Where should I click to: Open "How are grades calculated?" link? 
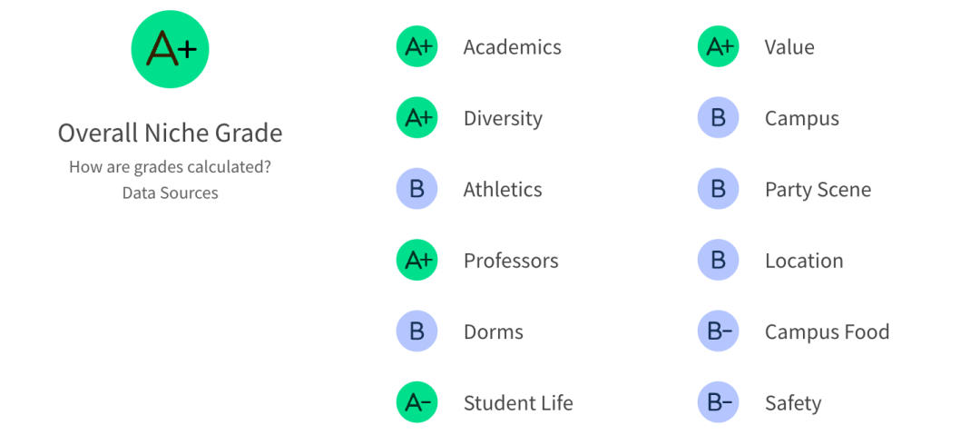170,167
